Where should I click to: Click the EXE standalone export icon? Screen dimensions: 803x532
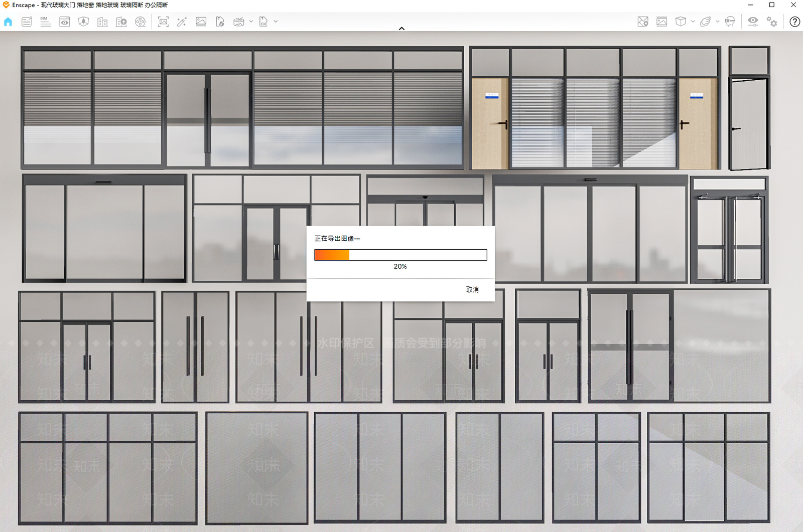263,22
